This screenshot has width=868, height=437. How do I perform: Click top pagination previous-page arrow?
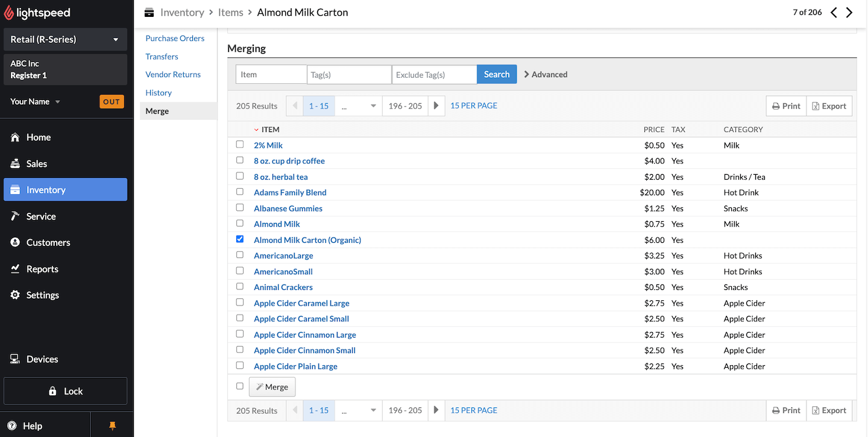point(295,106)
